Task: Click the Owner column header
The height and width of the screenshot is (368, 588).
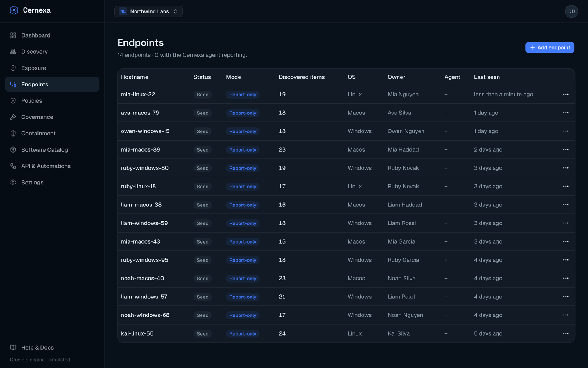Action: [x=396, y=77]
